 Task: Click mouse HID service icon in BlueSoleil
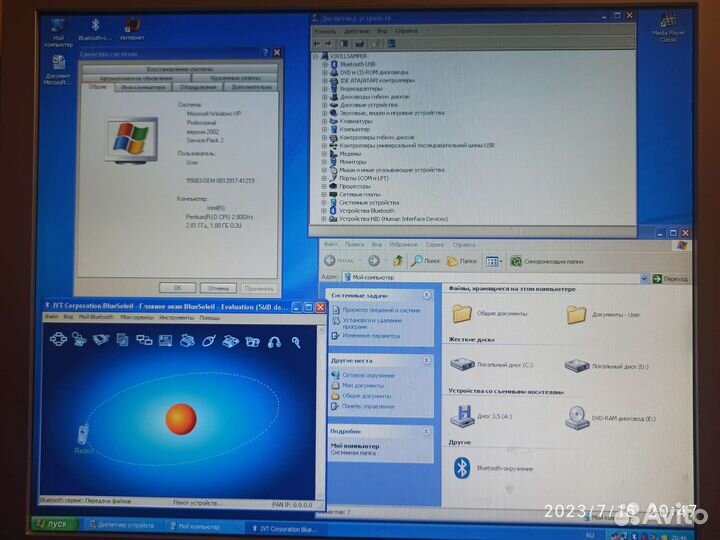point(208,341)
